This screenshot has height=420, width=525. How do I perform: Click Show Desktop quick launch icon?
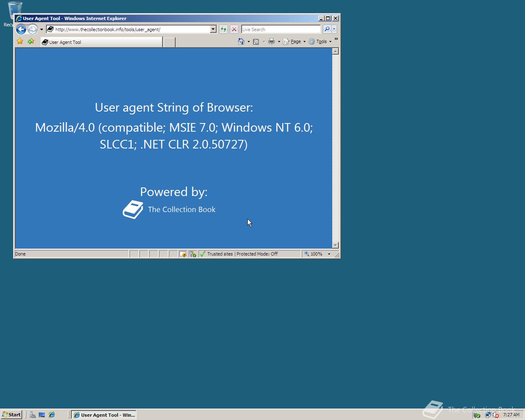click(42, 415)
